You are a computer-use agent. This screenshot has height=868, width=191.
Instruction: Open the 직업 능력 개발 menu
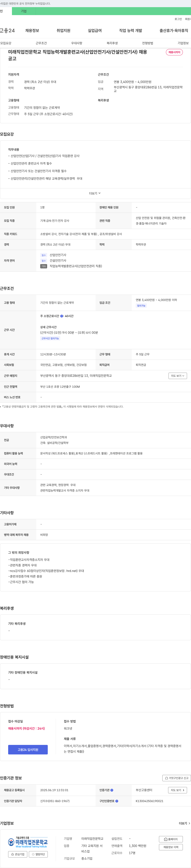click(131, 31)
